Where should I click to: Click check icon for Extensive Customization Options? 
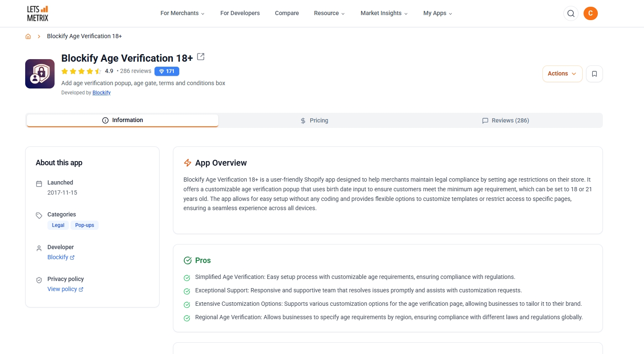pos(187,305)
